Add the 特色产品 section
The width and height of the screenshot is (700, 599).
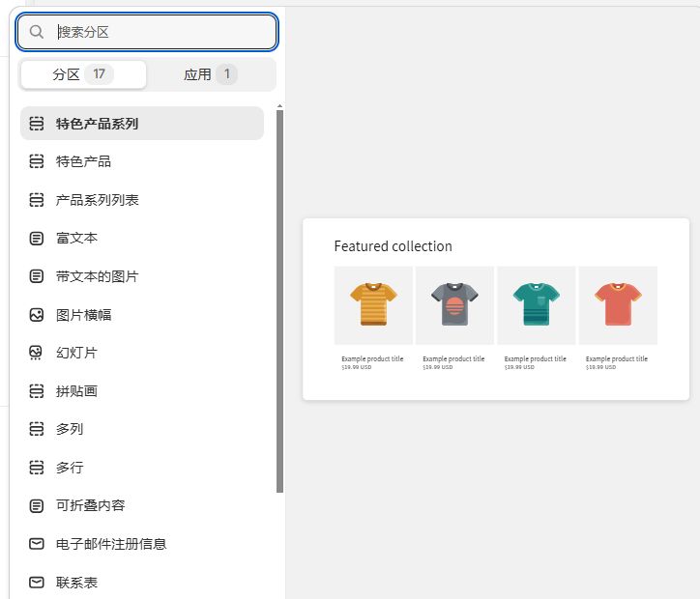click(142, 161)
